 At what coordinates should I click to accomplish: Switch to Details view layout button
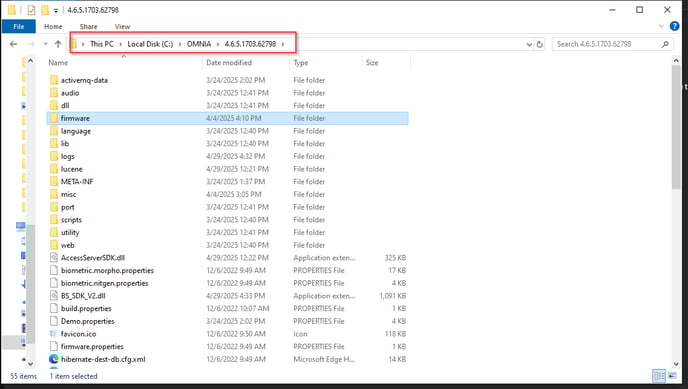pyautogui.click(x=659, y=376)
